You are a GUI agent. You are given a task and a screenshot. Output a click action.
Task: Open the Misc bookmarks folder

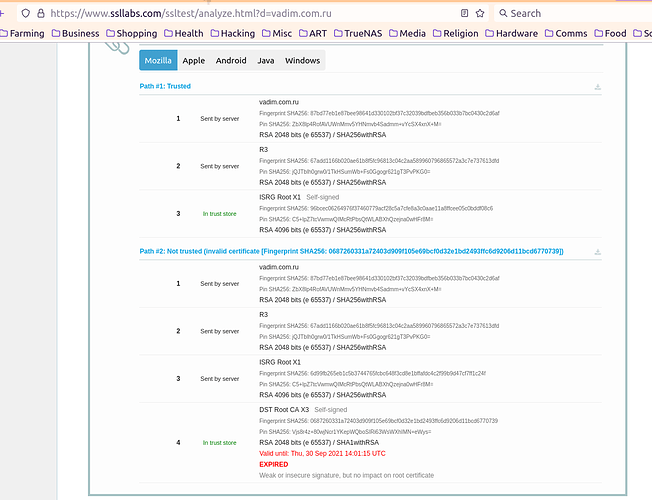pos(277,33)
